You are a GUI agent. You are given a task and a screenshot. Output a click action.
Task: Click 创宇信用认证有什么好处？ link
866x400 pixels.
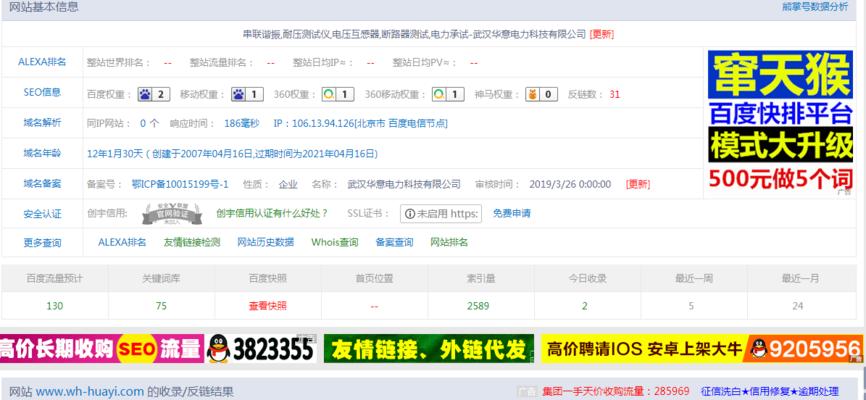click(272, 213)
